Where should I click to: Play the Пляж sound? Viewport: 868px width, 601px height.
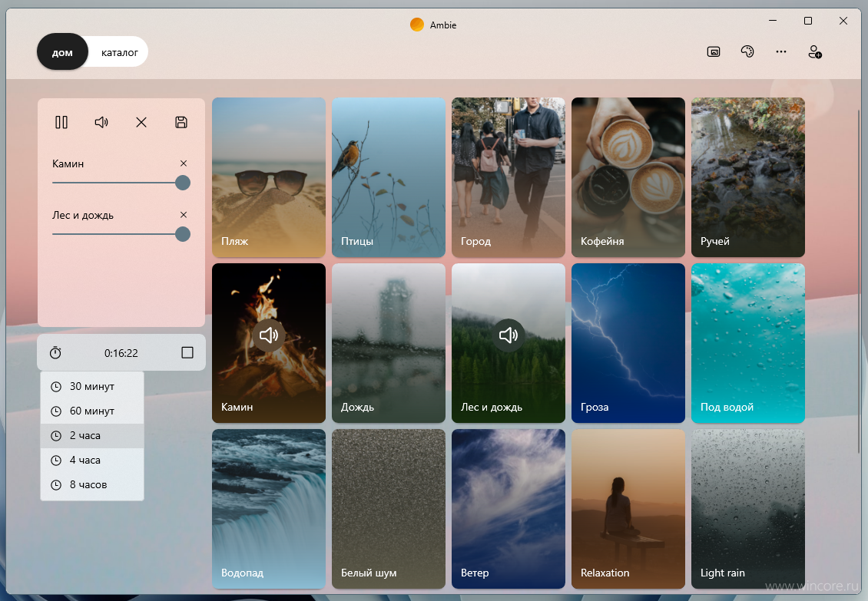click(x=269, y=177)
